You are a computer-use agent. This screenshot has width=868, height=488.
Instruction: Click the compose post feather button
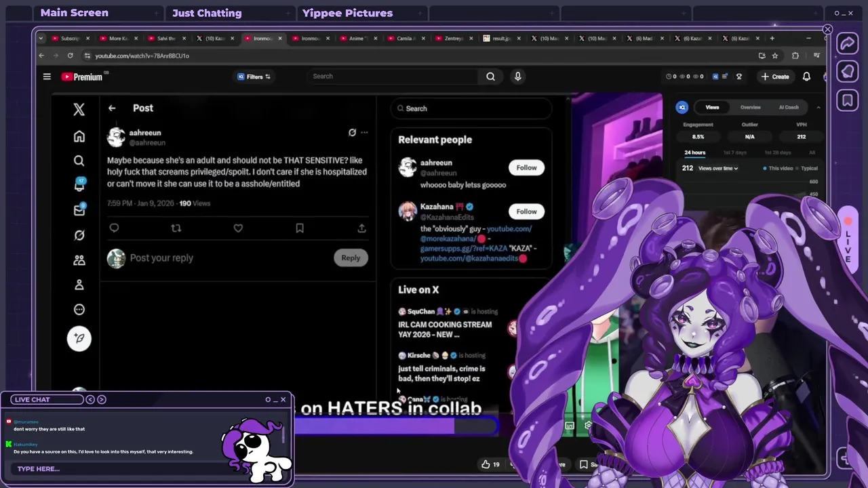pyautogui.click(x=79, y=338)
